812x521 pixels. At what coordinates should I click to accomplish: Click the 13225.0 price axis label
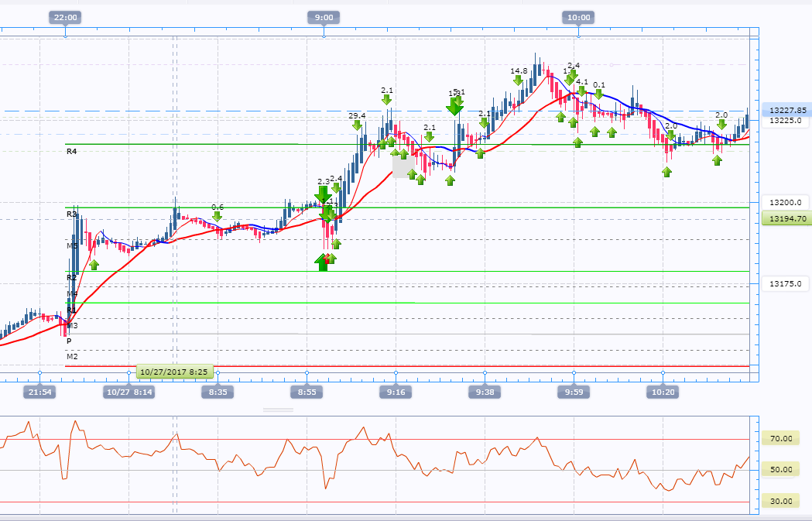(x=785, y=120)
